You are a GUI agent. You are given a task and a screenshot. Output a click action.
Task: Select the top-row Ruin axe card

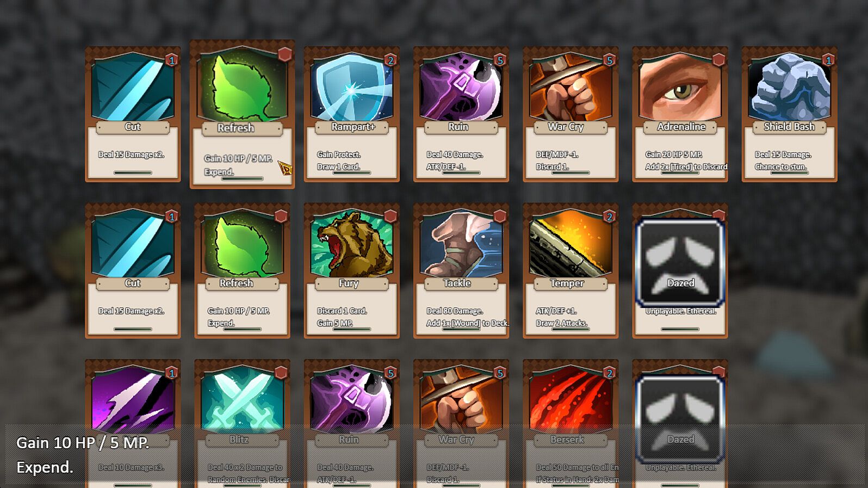(x=461, y=114)
